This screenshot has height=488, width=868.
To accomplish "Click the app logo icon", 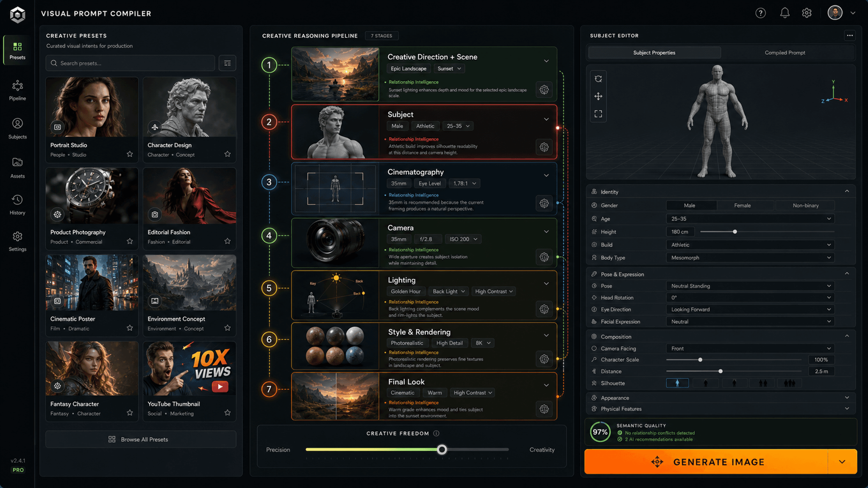I will (x=17, y=14).
